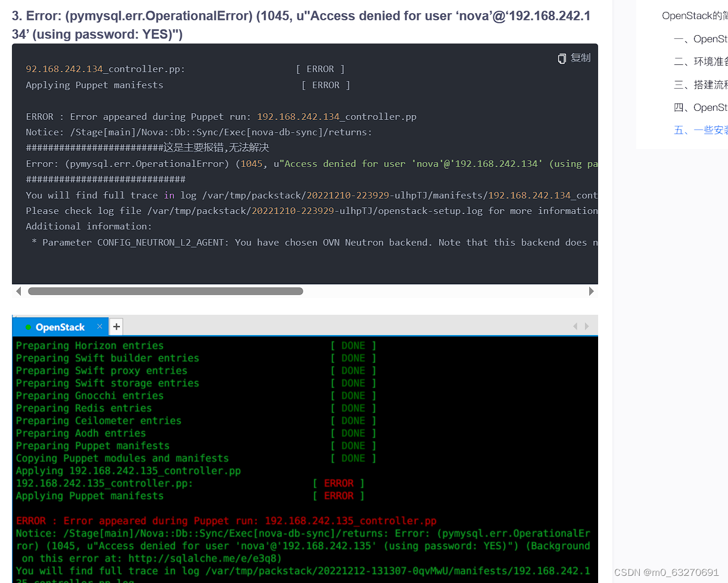The image size is (728, 583).
Task: Click the tab scroll right arrow in terminal
Action: click(x=587, y=327)
